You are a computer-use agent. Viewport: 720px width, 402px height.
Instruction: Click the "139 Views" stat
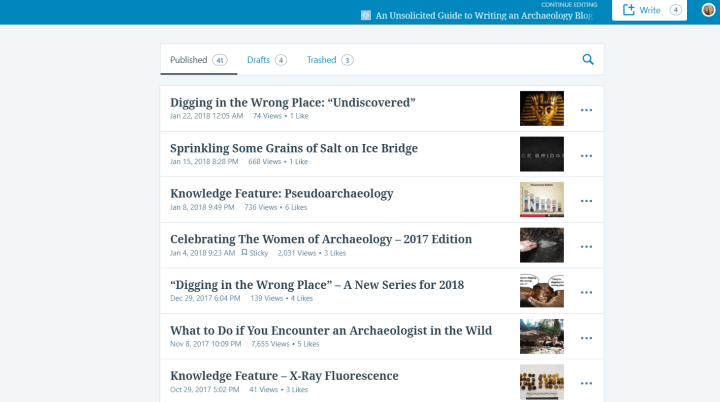[267, 298]
